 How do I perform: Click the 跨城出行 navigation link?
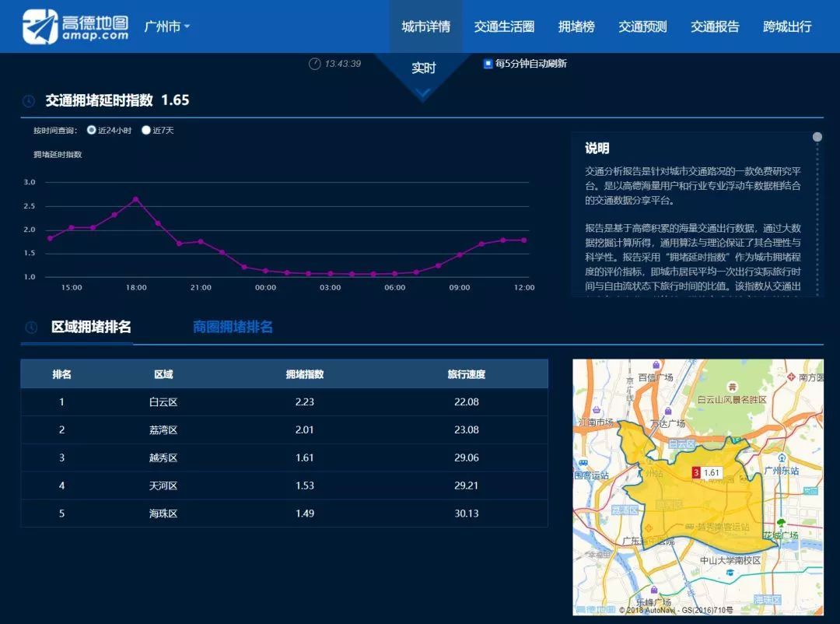coord(787,26)
